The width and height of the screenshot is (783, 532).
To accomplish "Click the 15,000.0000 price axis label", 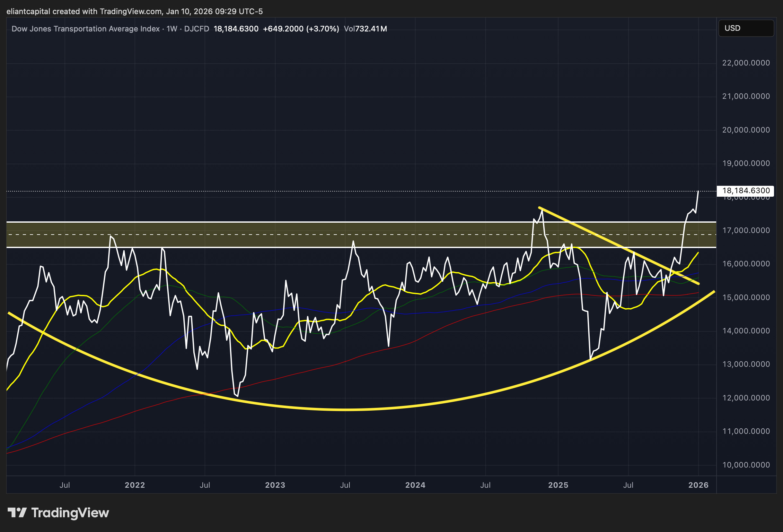I will coord(746,297).
